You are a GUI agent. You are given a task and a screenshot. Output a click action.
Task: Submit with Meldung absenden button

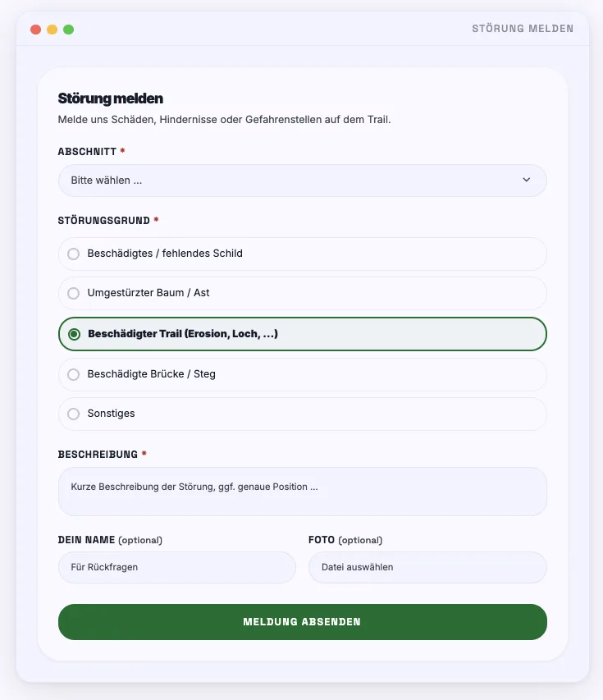302,622
